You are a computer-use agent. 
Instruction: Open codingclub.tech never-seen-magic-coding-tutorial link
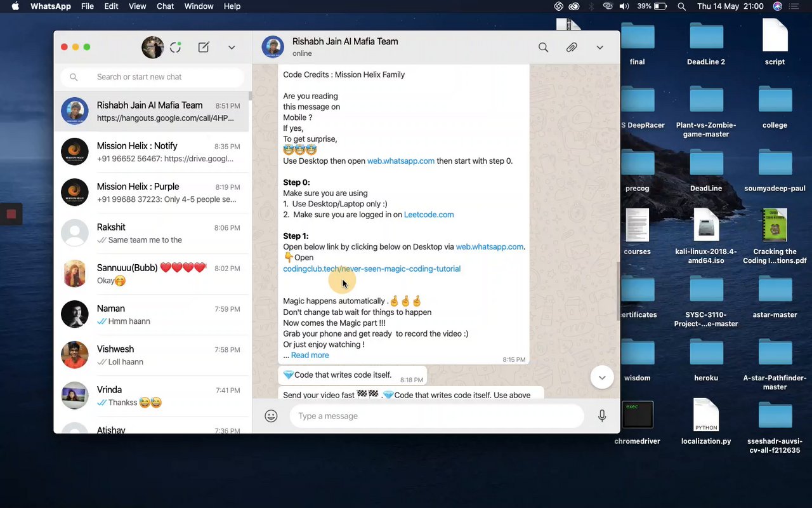372,269
